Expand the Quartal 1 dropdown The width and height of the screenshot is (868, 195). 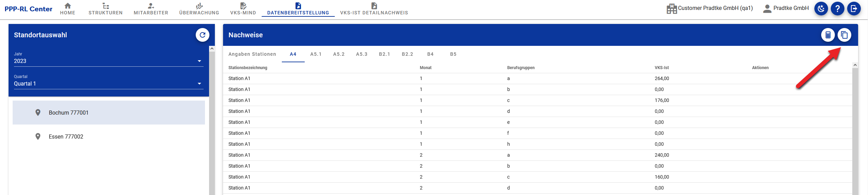[109, 83]
